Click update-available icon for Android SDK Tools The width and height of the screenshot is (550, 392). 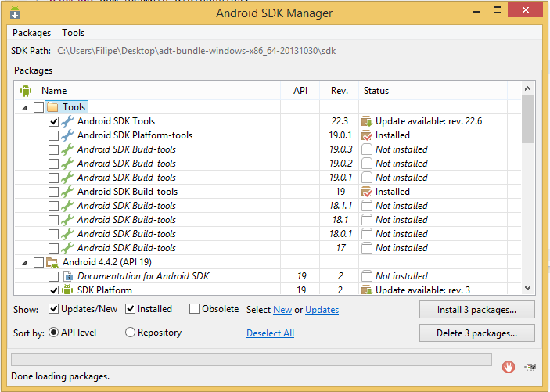(x=367, y=121)
